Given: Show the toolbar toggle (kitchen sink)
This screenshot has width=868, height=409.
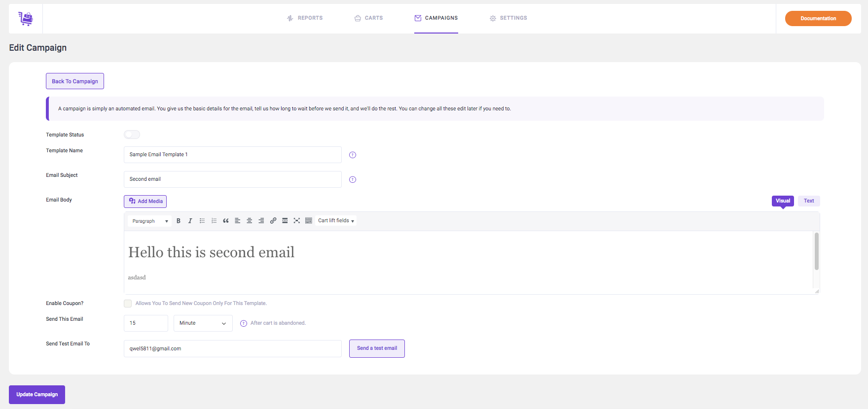Looking at the screenshot, I should 309,221.
